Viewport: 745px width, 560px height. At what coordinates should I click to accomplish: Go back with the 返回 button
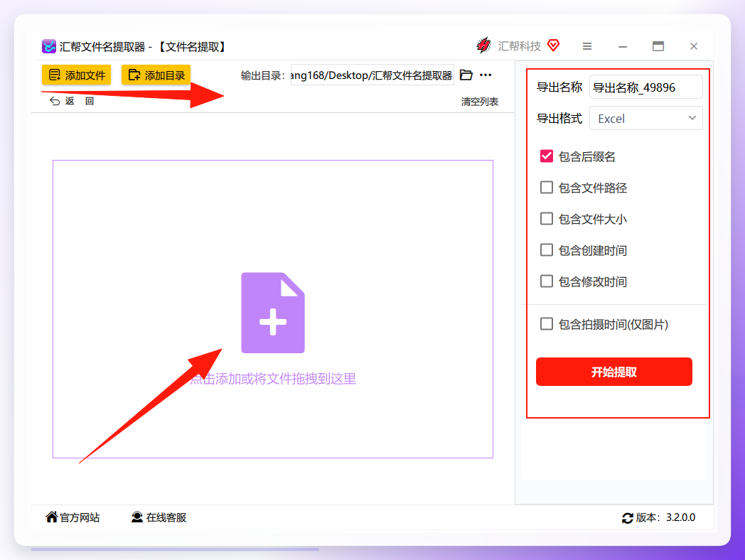tap(73, 101)
